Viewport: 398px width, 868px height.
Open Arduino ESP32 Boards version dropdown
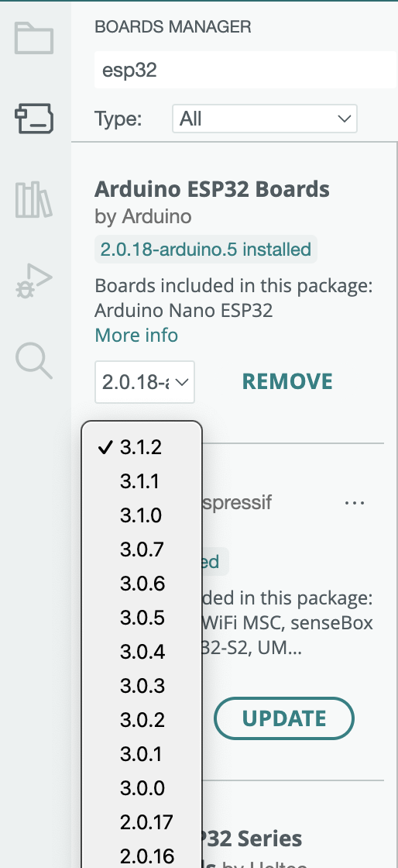[145, 382]
